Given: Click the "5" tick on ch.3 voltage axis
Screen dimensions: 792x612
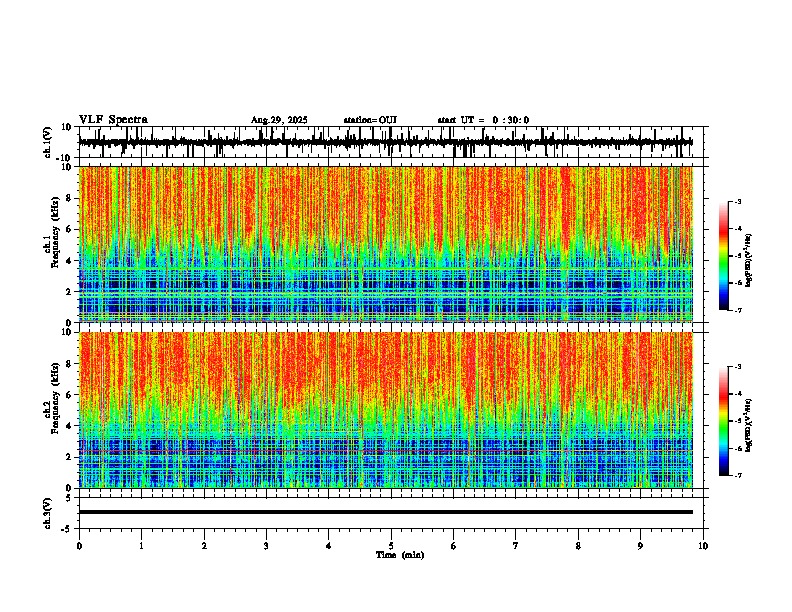Looking at the screenshot, I should pyautogui.click(x=69, y=498).
